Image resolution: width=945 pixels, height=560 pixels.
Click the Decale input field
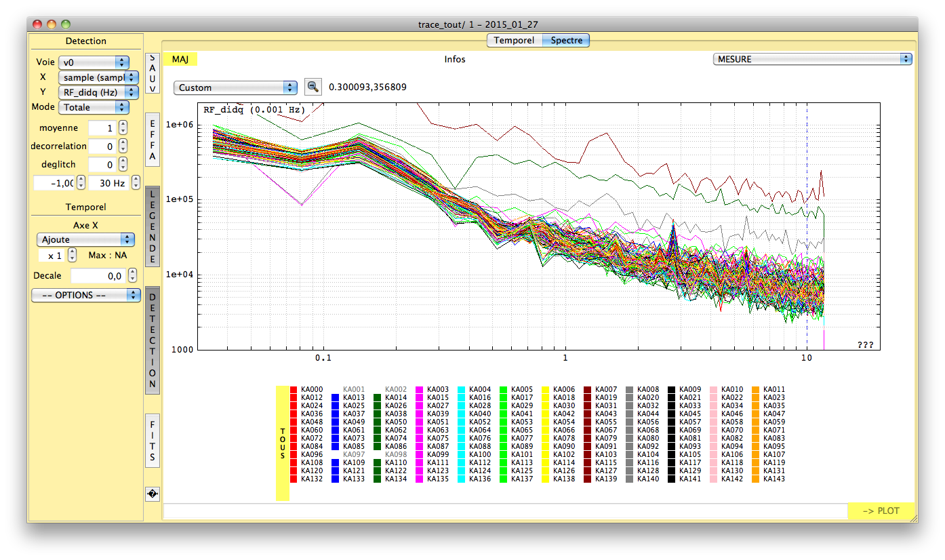[x=98, y=276]
